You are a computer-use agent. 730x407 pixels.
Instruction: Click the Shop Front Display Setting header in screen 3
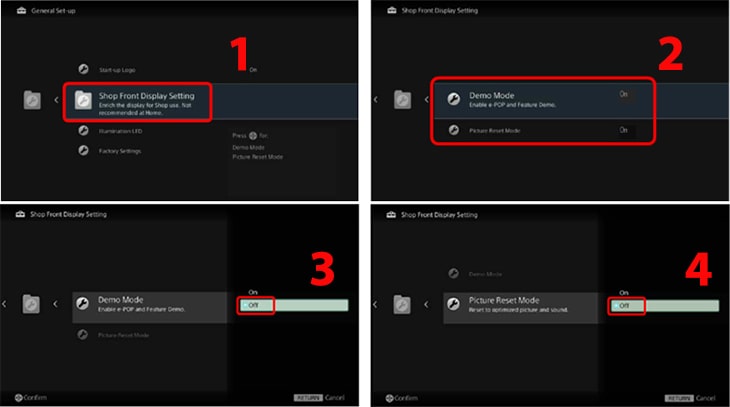point(68,214)
